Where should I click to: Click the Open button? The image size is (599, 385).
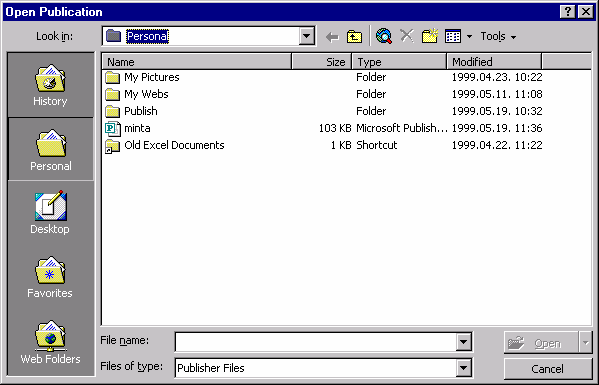click(x=541, y=343)
